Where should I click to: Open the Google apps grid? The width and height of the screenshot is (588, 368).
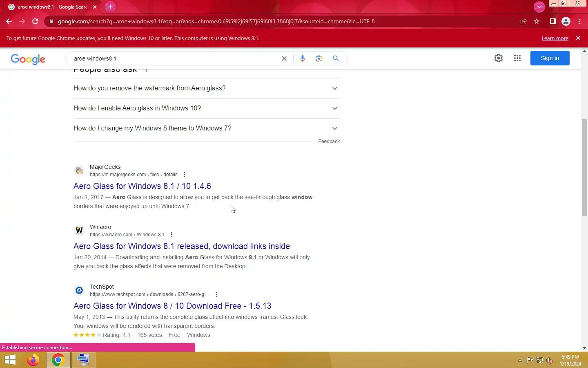tap(517, 58)
